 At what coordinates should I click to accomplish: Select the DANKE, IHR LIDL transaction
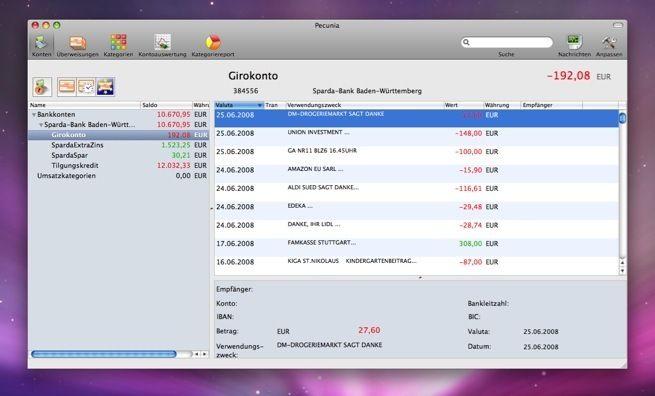point(416,228)
